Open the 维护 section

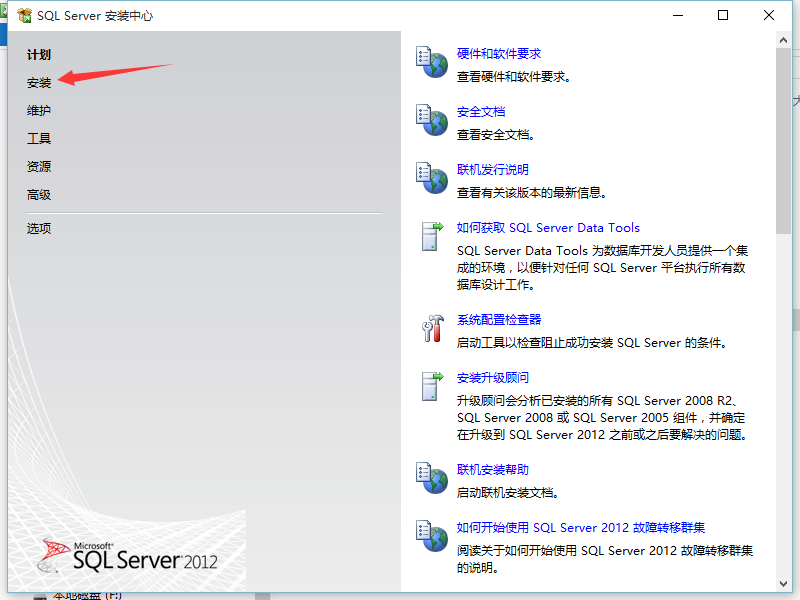coord(39,111)
